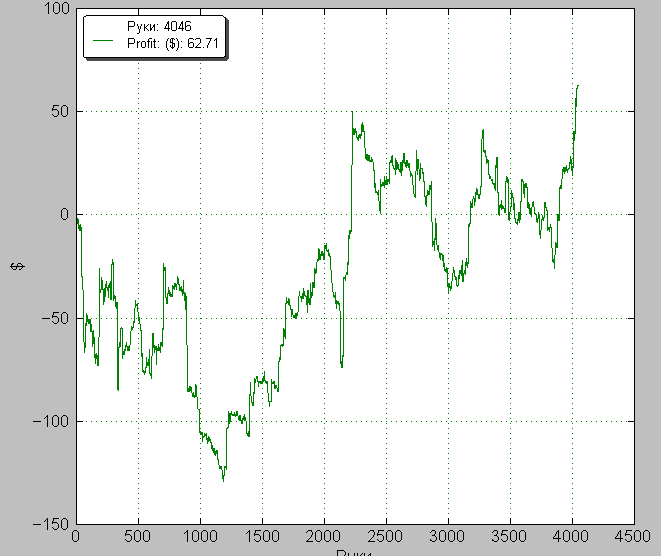Click the y-axis label −150
The image size is (661, 556).
coord(51,524)
